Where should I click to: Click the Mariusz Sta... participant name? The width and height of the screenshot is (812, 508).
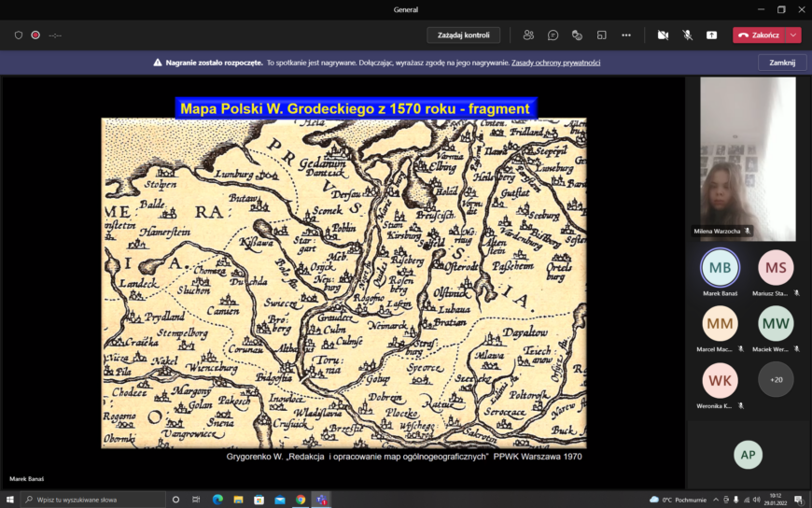tap(770, 293)
